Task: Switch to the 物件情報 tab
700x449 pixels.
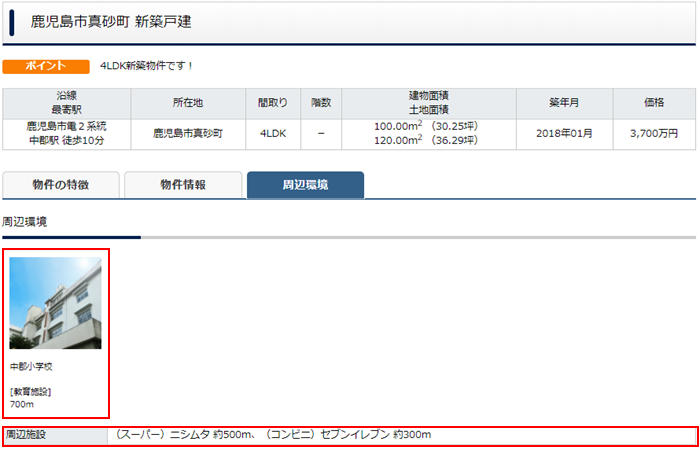Action: pos(183,185)
